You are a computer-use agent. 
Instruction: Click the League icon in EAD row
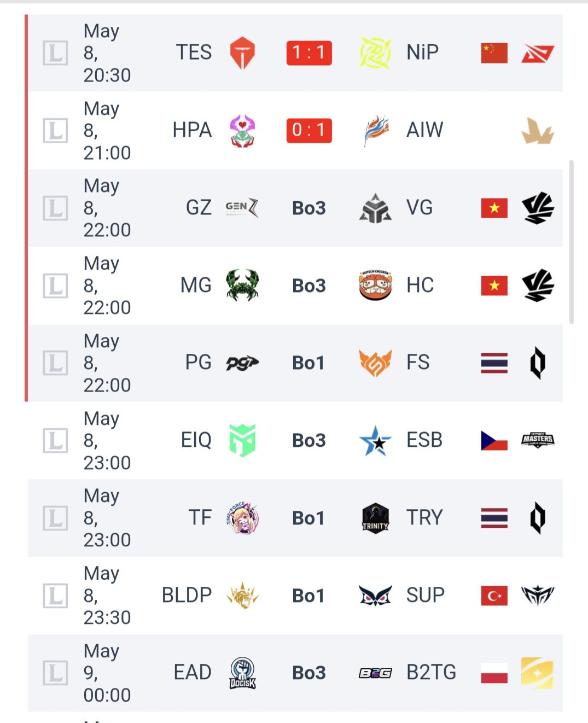point(55,673)
